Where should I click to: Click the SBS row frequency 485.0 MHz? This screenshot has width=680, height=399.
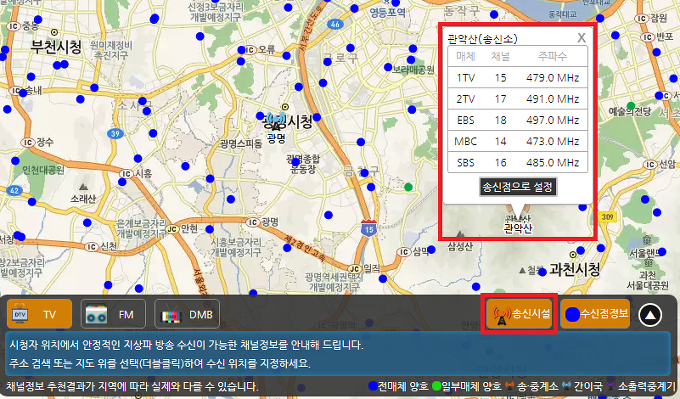point(552,163)
